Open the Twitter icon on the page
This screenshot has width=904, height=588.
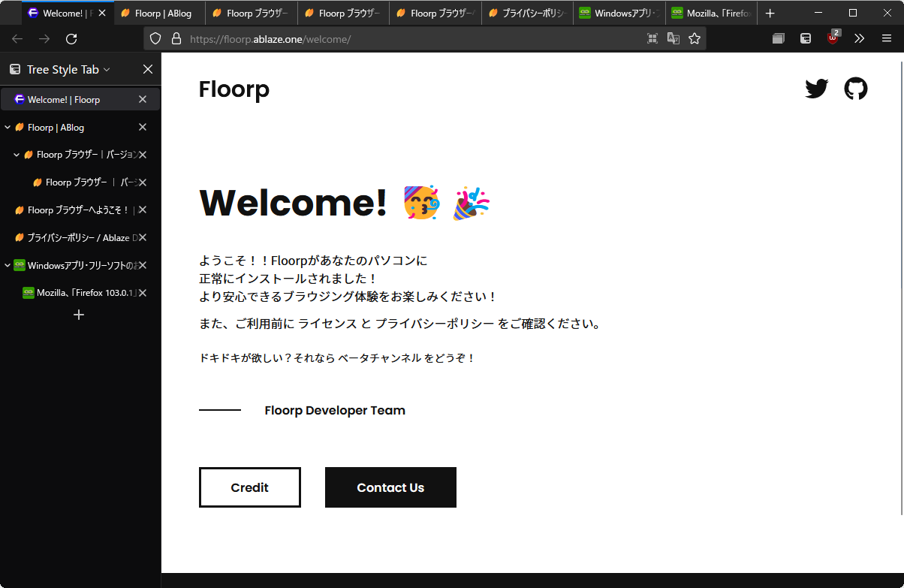pyautogui.click(x=816, y=89)
